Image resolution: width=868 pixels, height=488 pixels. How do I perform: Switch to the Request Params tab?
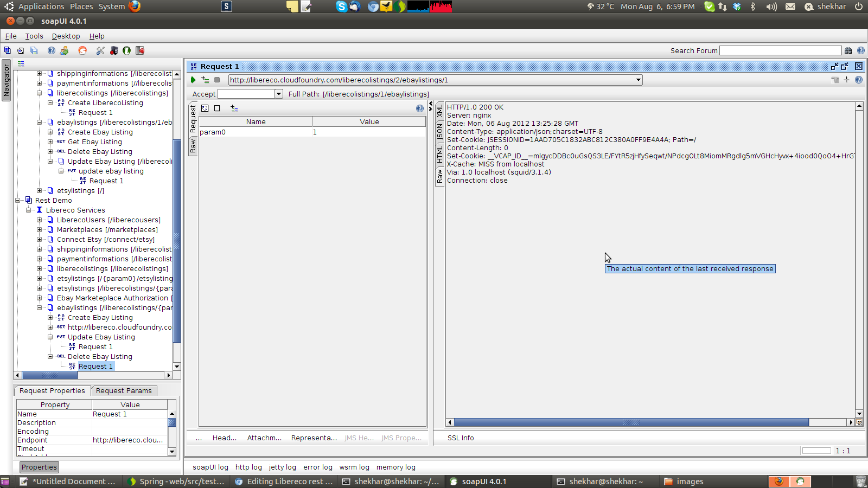coord(124,390)
